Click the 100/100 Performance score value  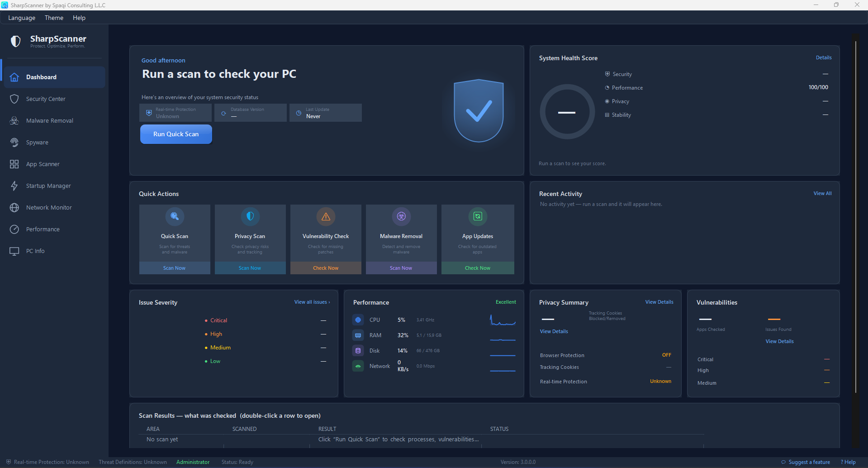tap(818, 87)
